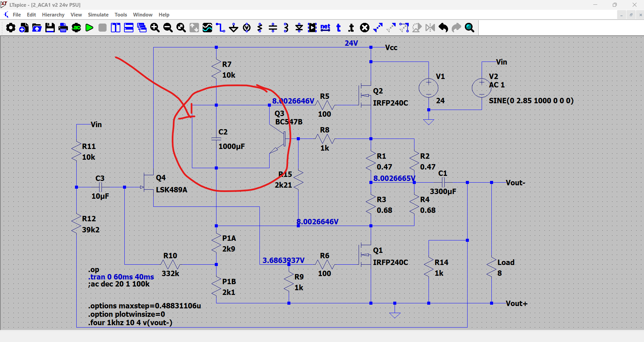Open the Configure Analysis (.ac) dialog
This screenshot has height=342, width=644.
[x=76, y=28]
